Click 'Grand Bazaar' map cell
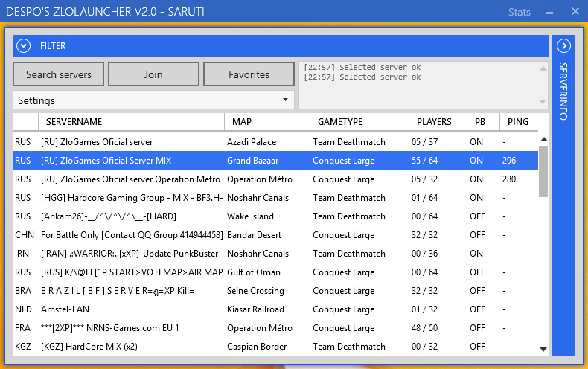This screenshot has width=588, height=369. click(x=253, y=161)
